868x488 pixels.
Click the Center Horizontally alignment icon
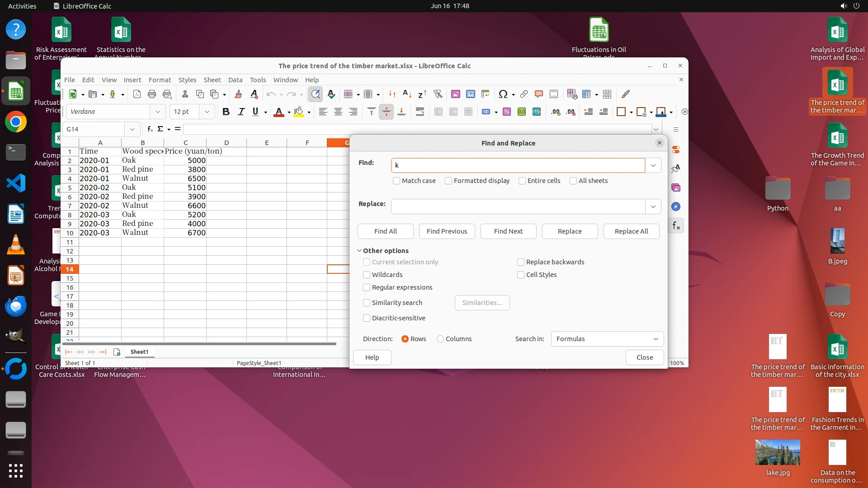tap(338, 112)
